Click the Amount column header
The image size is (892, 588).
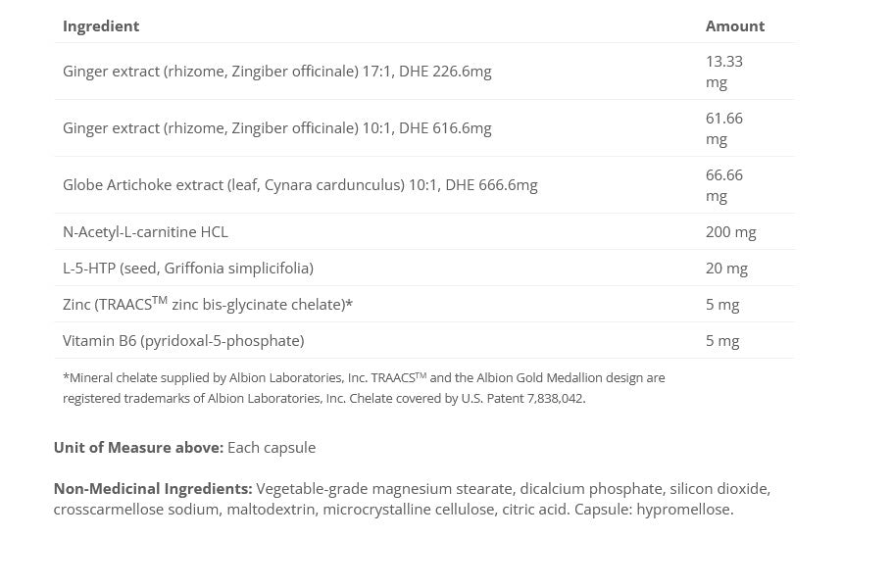(734, 26)
